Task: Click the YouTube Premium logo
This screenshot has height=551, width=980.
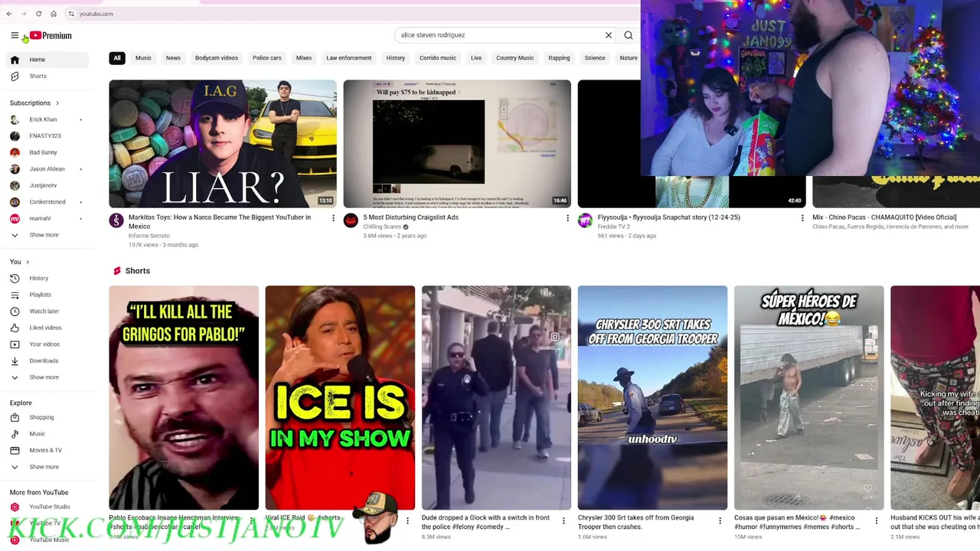Action: (x=51, y=35)
